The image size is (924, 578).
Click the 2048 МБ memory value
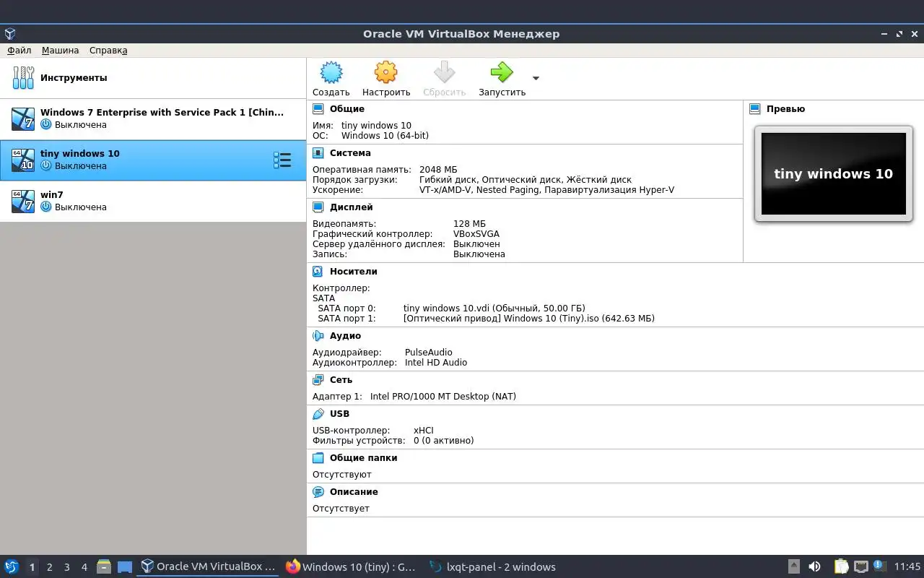(438, 170)
